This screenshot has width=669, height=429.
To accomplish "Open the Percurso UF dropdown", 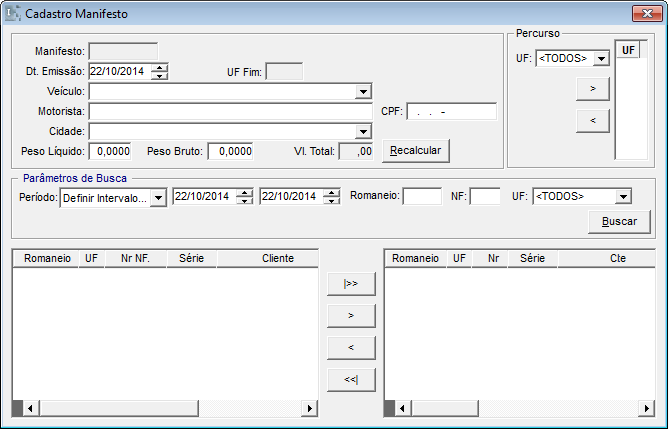I will pyautogui.click(x=600, y=59).
